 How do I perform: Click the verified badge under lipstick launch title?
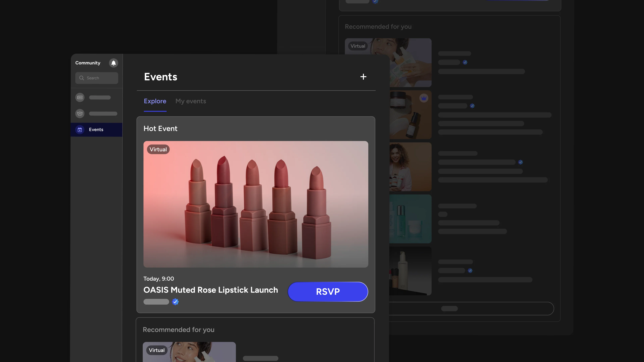coord(175,302)
